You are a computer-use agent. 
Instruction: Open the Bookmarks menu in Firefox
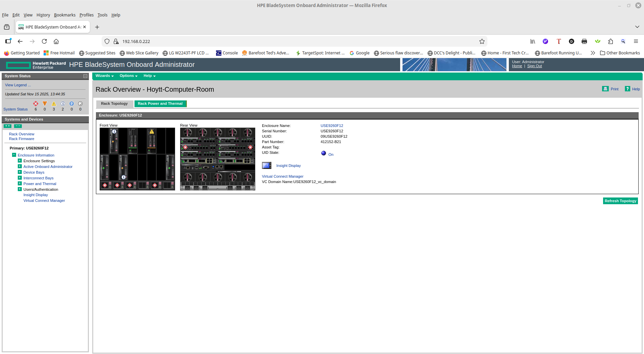coord(64,15)
